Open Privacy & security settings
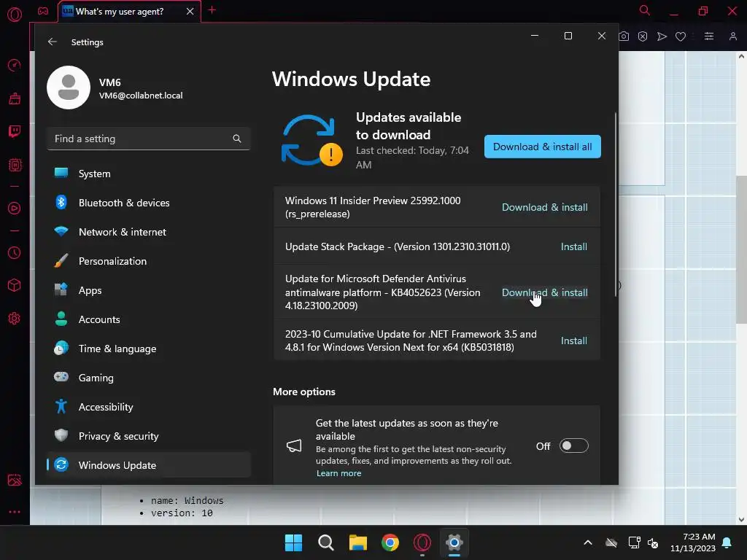This screenshot has height=560, width=747. (149, 436)
